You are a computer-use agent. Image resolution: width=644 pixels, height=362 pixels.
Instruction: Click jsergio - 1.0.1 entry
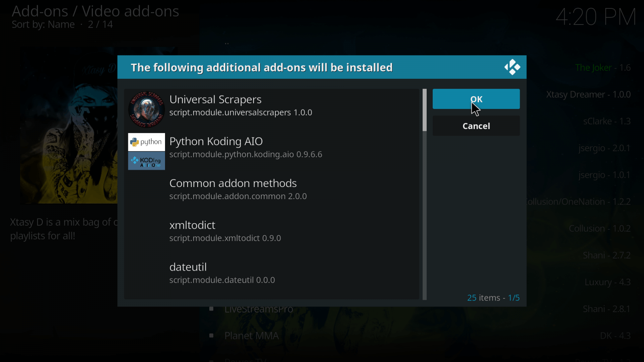[x=604, y=175]
